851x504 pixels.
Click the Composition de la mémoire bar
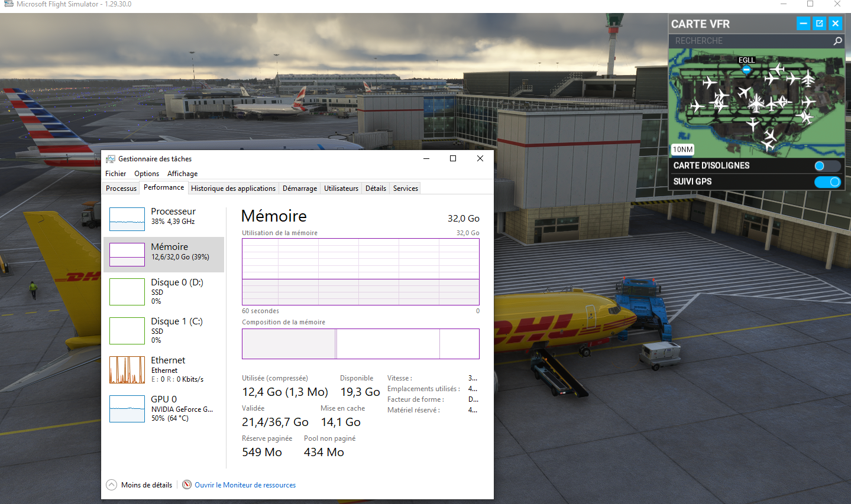(x=361, y=344)
